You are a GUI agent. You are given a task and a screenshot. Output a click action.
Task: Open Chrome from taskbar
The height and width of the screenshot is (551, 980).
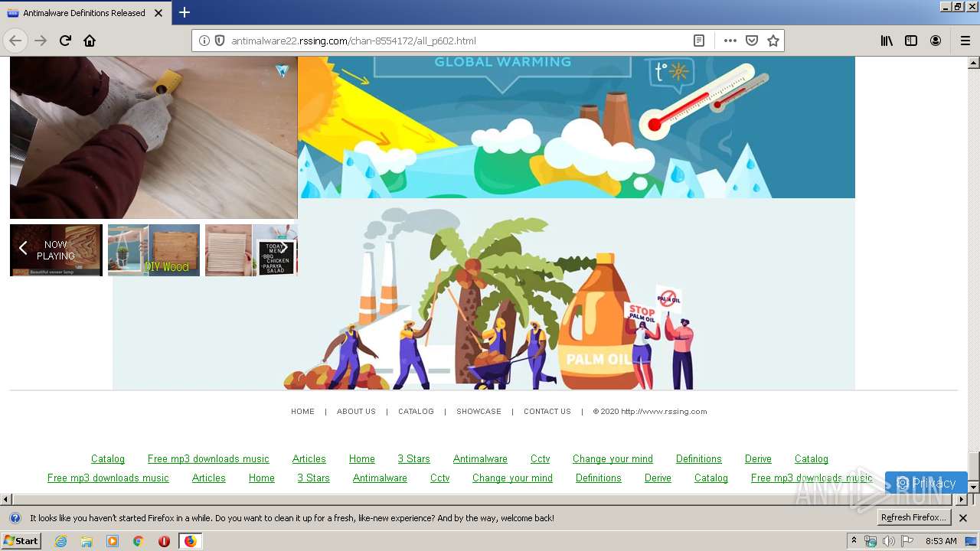[138, 541]
